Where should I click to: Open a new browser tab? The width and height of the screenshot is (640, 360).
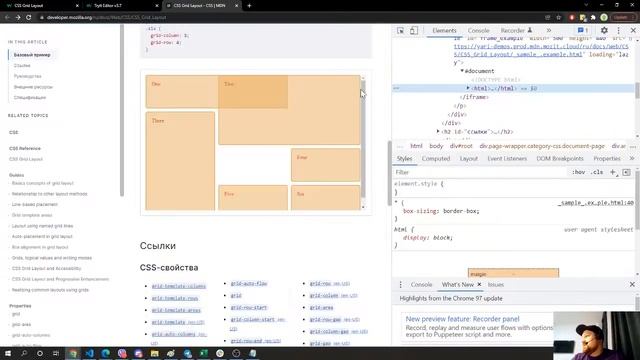click(249, 6)
